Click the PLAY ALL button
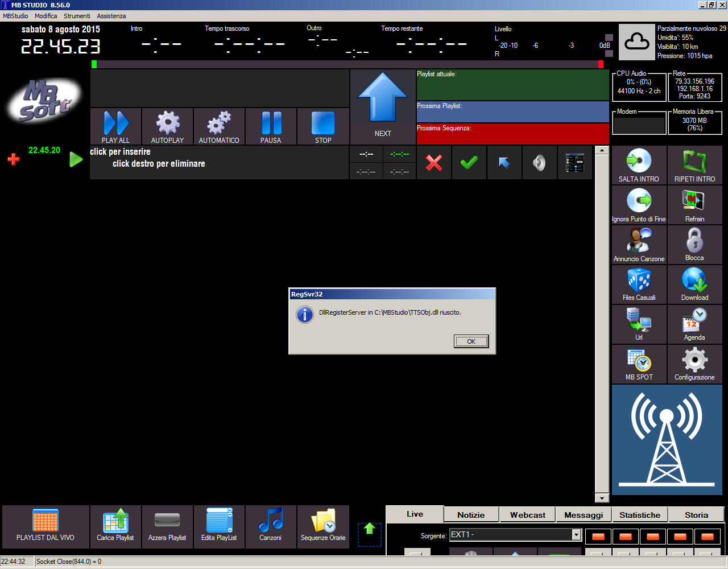728x569 pixels. coord(115,126)
